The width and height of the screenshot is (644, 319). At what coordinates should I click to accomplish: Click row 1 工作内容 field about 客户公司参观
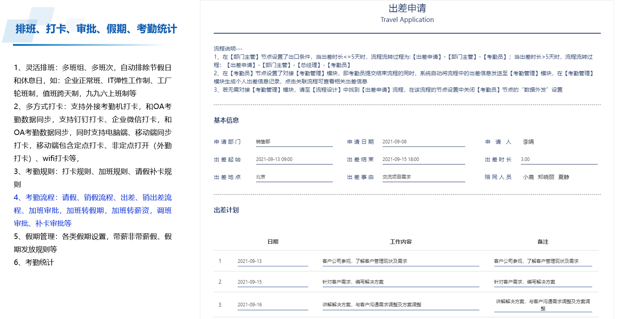(x=401, y=261)
